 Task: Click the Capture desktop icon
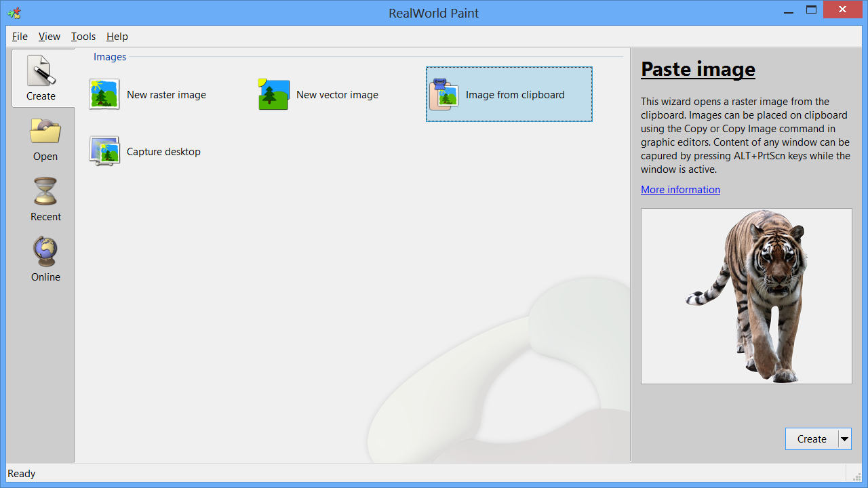[104, 151]
